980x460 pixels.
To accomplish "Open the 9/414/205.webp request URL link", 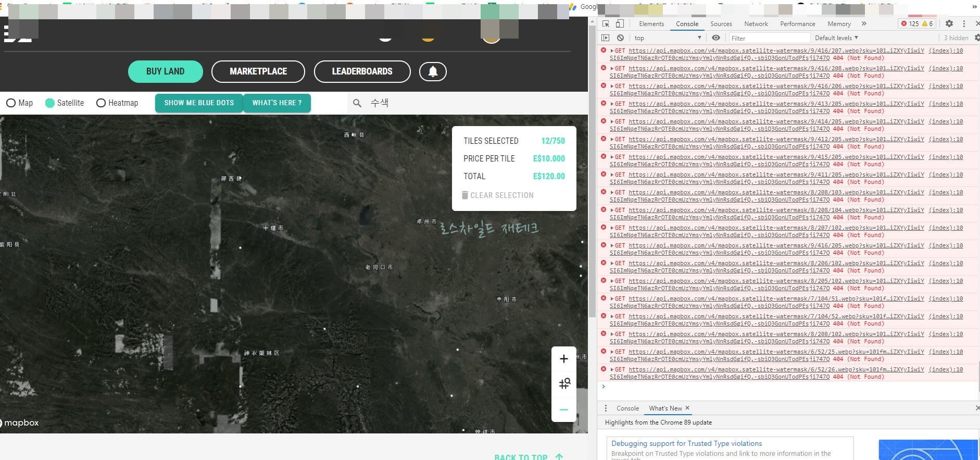I will click(776, 122).
